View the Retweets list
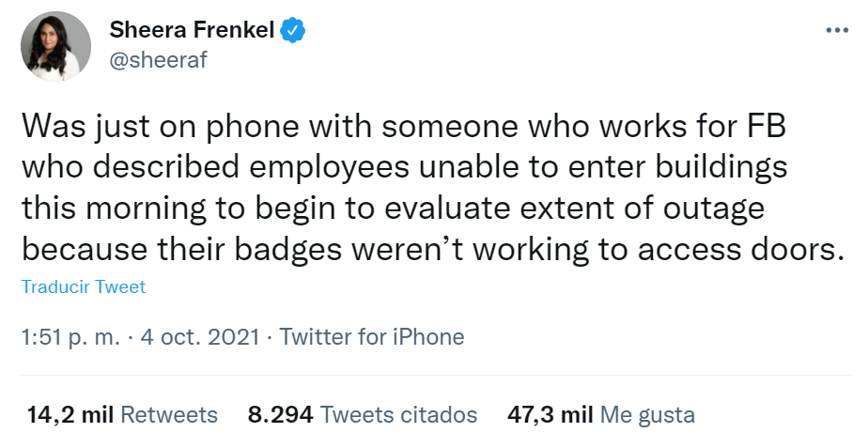Screen dimensions: 868x448 pyautogui.click(x=169, y=414)
